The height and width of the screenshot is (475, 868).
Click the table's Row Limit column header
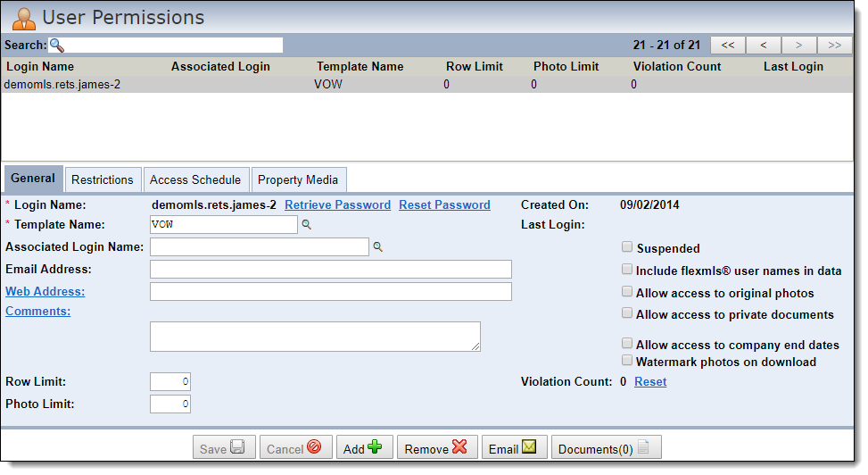pos(475,66)
